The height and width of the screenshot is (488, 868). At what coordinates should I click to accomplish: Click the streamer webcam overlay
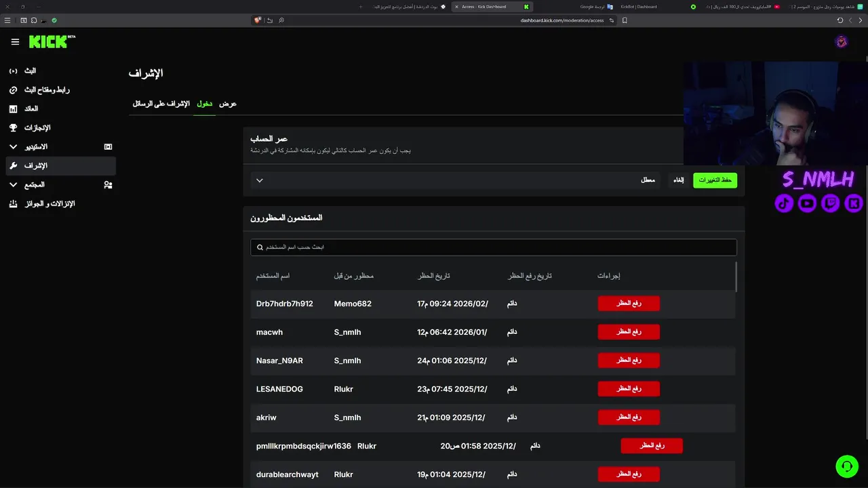point(776,113)
